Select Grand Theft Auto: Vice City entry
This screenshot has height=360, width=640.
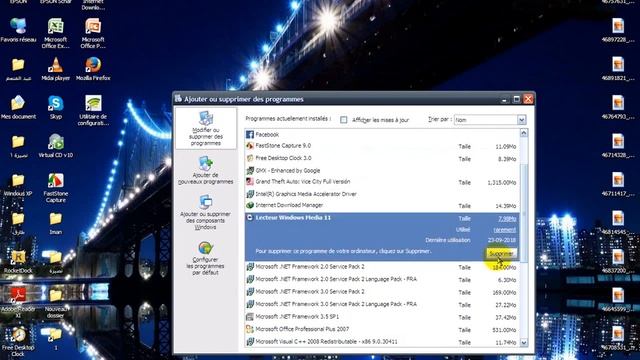[382, 182]
